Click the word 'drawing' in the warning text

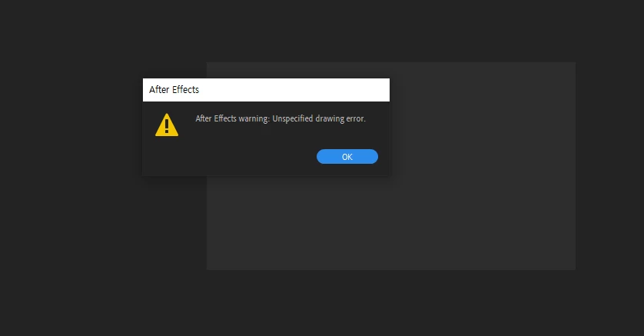[330, 118]
